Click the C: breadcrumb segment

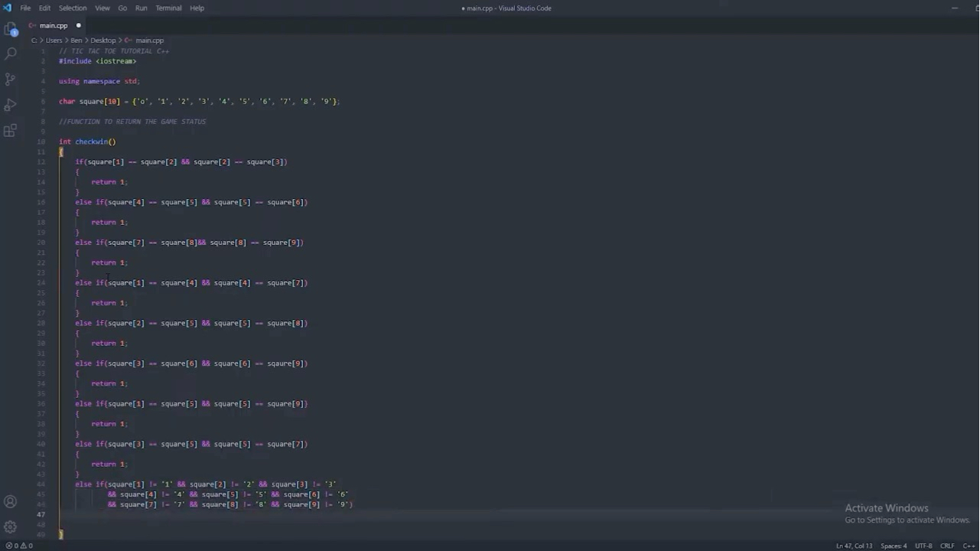34,40
